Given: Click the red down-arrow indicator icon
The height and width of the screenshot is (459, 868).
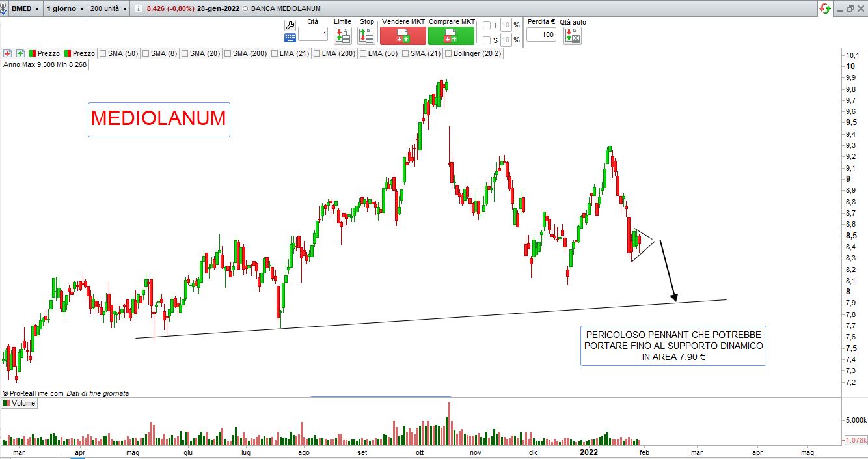Looking at the screenshot, I should (x=8, y=53).
